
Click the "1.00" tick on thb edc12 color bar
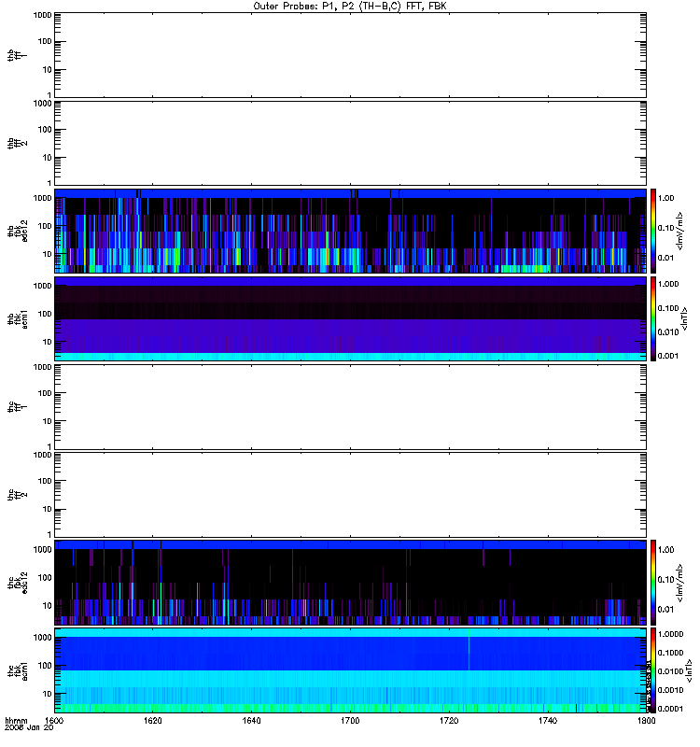[665, 198]
